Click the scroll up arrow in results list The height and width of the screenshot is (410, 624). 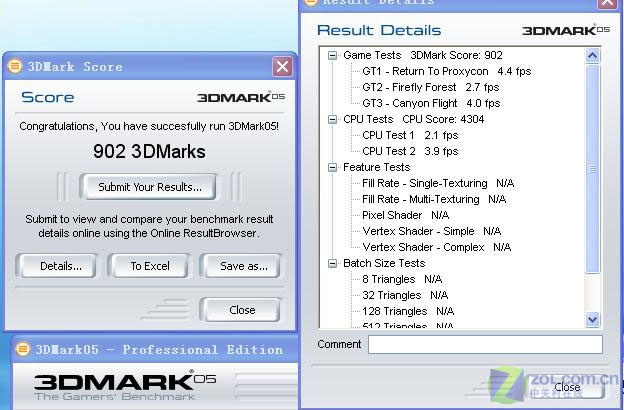pos(592,56)
